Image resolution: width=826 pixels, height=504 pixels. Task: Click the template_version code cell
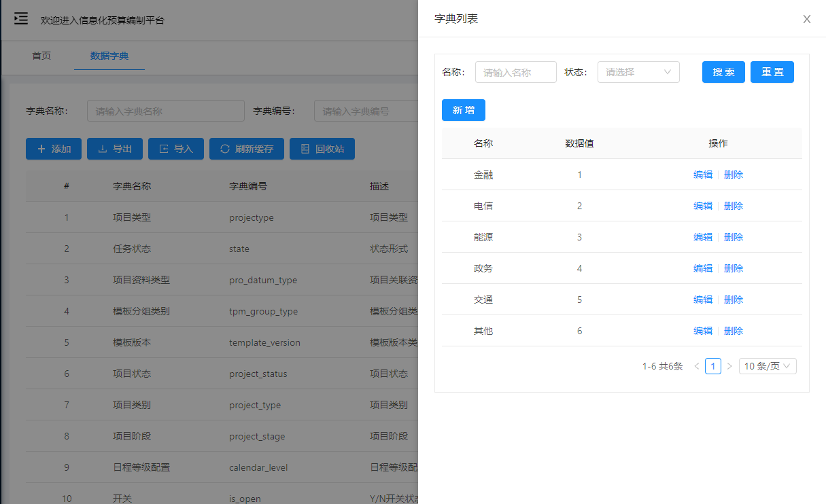(x=264, y=342)
